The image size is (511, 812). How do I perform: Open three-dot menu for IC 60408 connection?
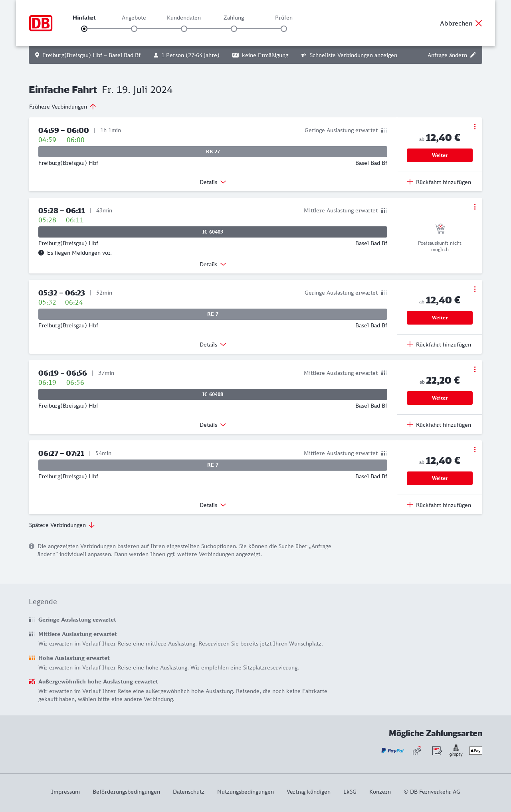[475, 369]
